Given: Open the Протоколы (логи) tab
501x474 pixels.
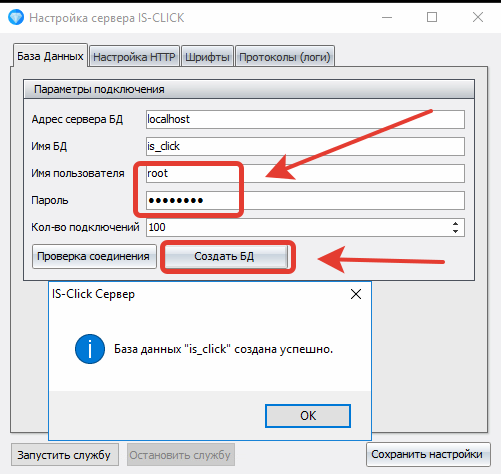Looking at the screenshot, I should pos(285,57).
